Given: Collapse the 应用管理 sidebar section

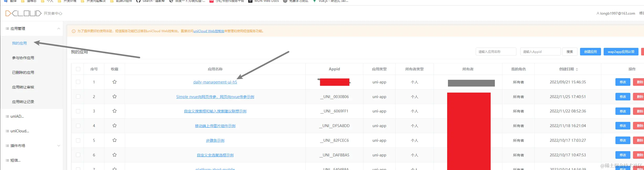Looking at the screenshot, I should coord(58,29).
